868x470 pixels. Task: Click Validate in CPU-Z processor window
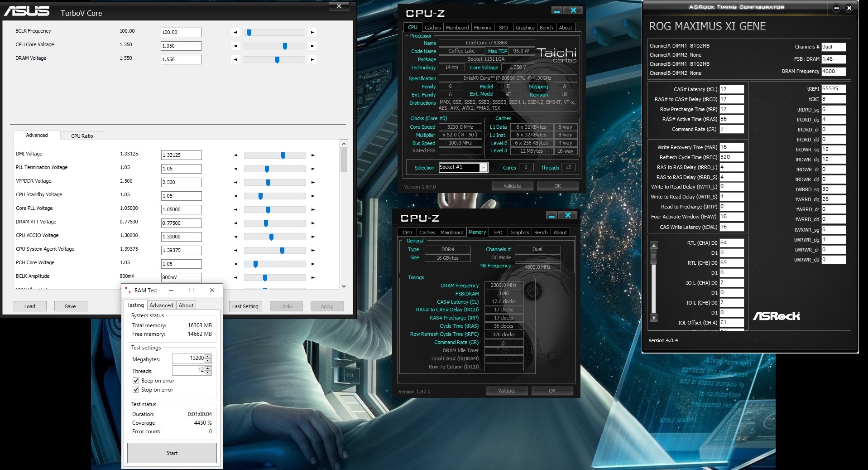coord(512,186)
